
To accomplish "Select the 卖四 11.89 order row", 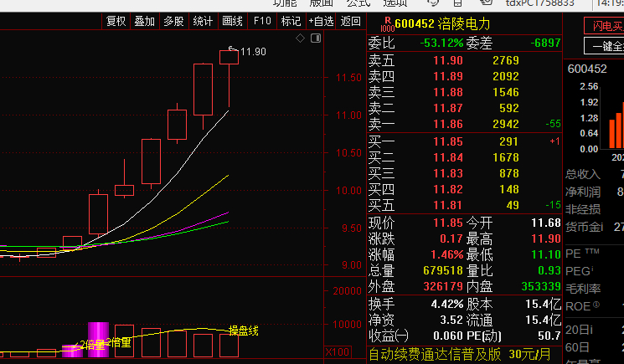I will click(x=464, y=76).
